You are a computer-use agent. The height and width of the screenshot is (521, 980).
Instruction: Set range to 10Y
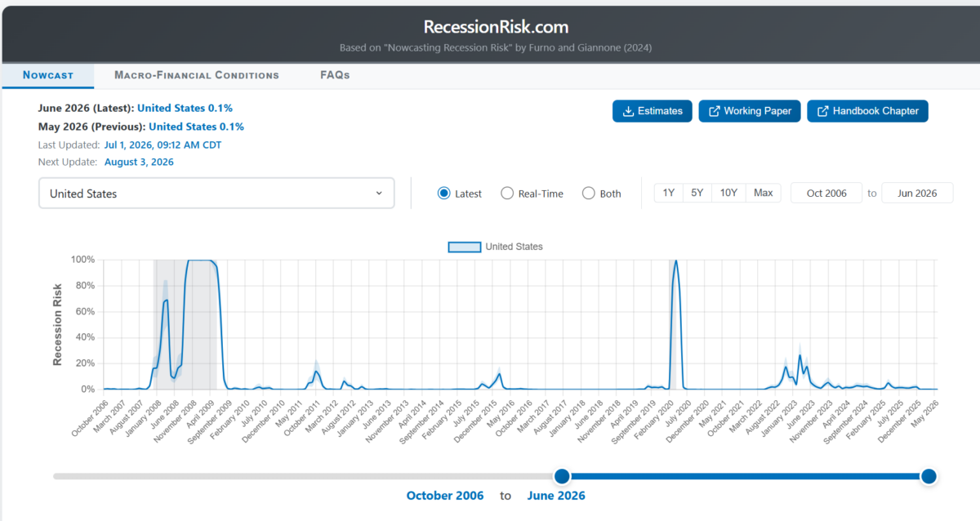coord(728,193)
